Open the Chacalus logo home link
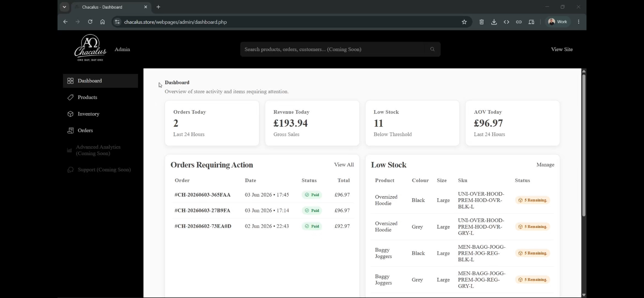The image size is (644, 298). pyautogui.click(x=91, y=48)
